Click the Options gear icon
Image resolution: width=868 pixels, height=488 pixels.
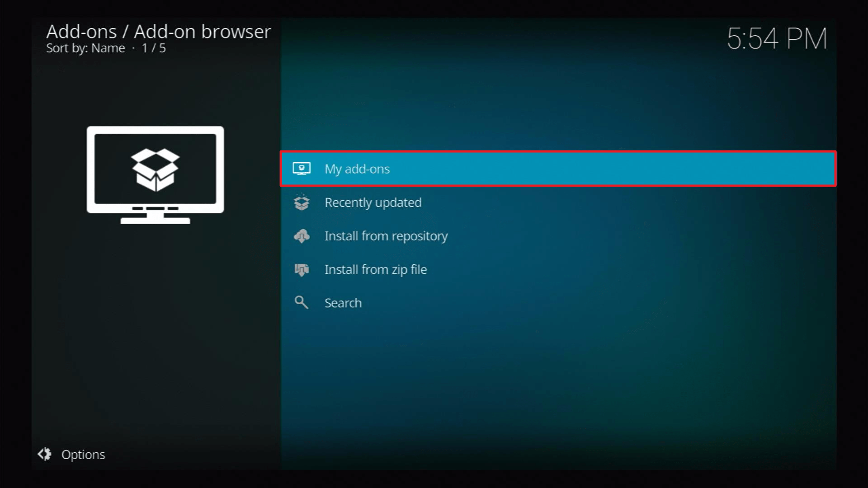tap(44, 454)
